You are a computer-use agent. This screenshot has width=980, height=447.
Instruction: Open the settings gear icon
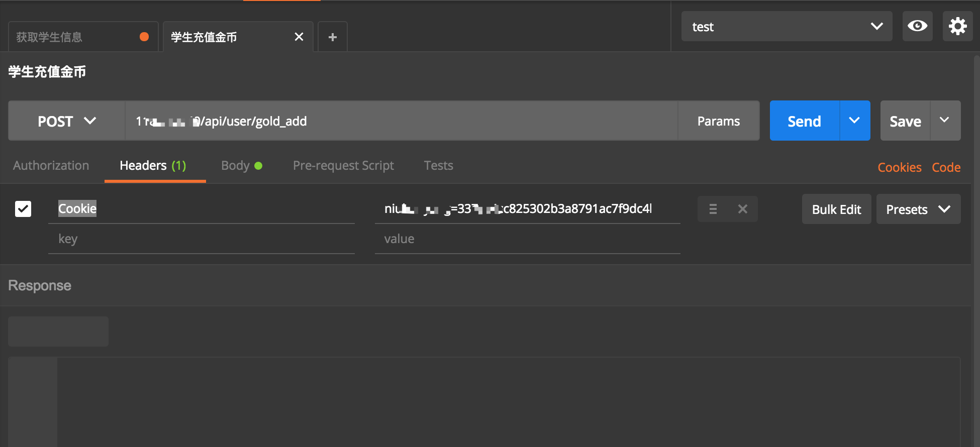click(x=957, y=26)
